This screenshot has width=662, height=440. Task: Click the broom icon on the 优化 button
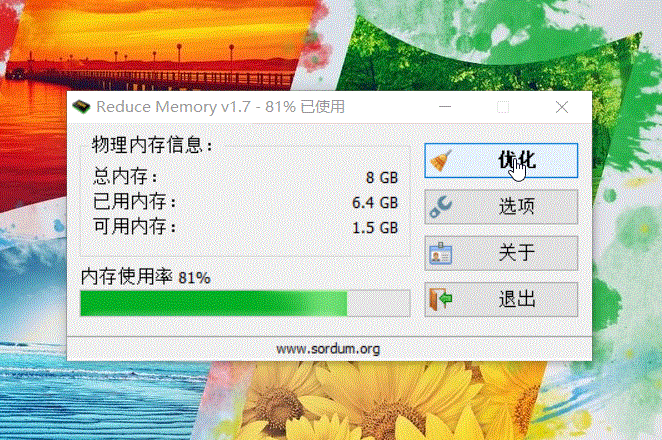point(441,161)
